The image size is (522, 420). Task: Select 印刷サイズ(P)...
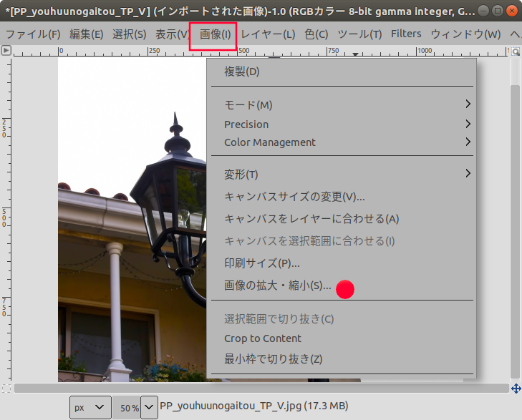point(342,263)
